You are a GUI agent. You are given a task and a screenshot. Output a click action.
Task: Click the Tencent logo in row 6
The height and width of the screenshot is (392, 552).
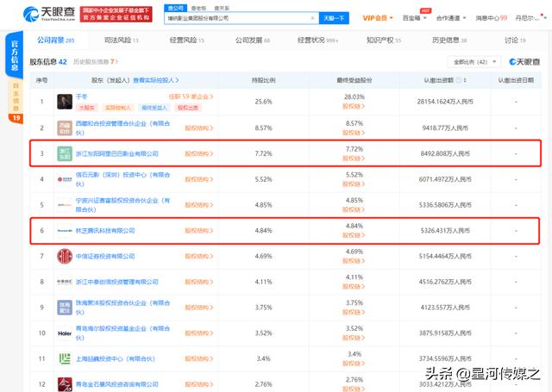pos(65,231)
